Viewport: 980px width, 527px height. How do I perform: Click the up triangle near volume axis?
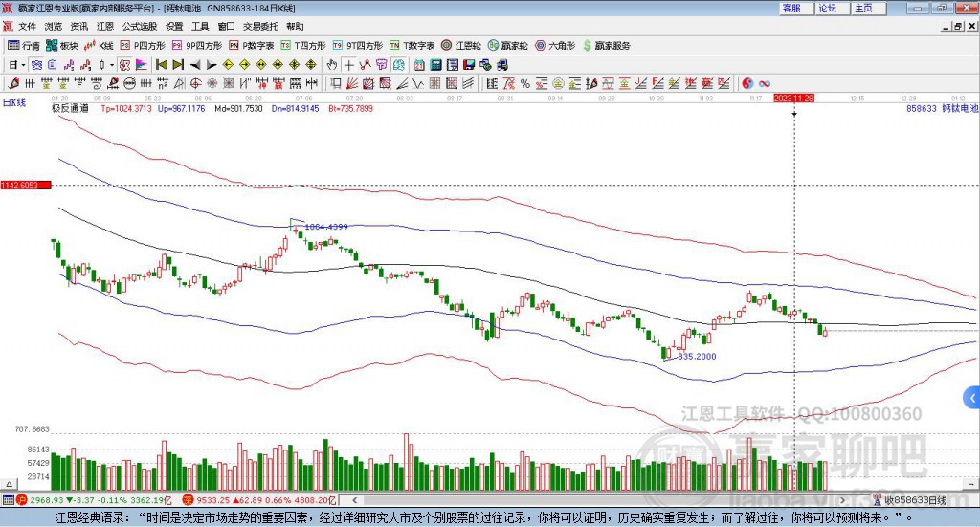tap(9, 484)
